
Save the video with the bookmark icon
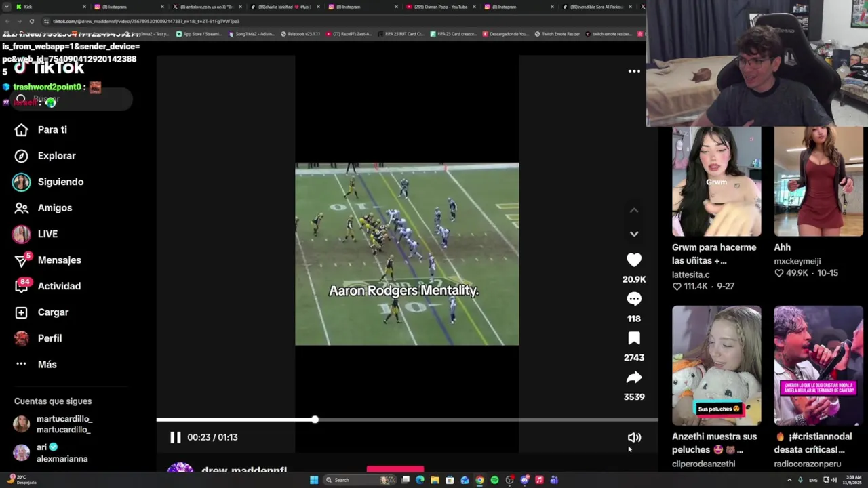634,338
